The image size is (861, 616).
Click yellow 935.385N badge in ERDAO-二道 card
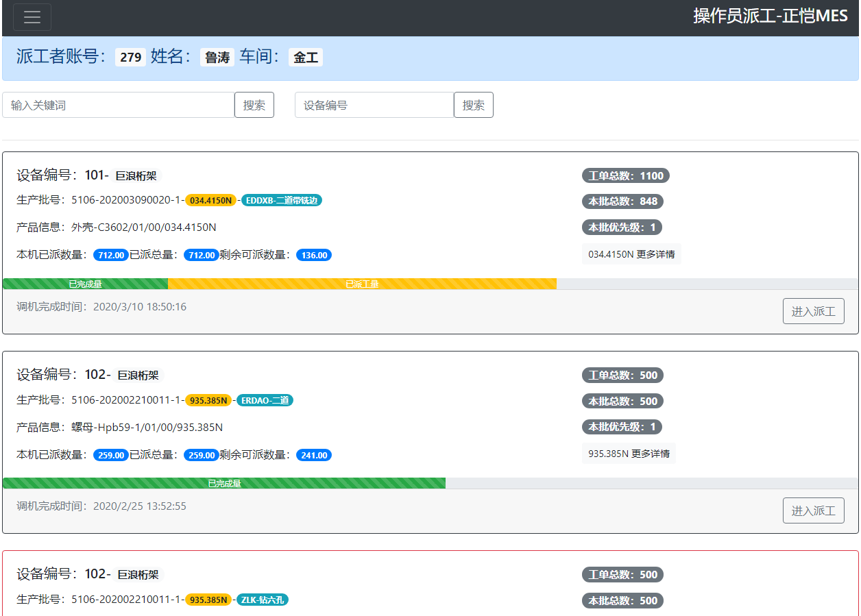208,401
